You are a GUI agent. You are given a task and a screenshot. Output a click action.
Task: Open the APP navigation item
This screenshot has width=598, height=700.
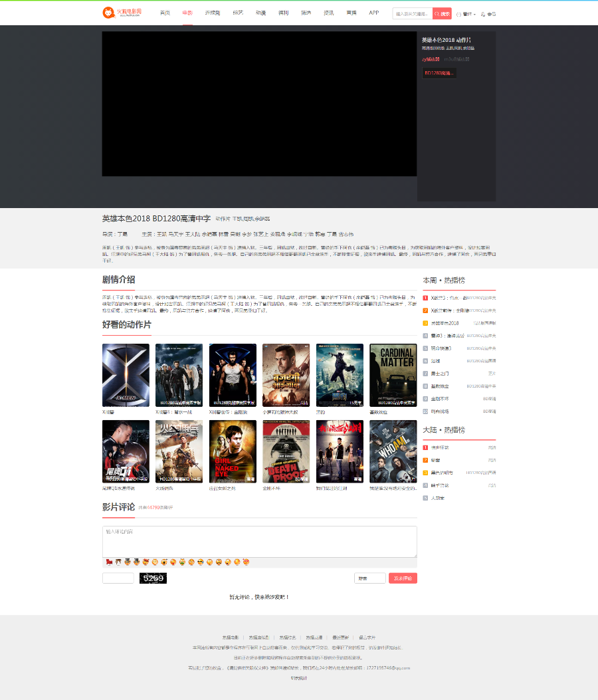click(x=374, y=13)
